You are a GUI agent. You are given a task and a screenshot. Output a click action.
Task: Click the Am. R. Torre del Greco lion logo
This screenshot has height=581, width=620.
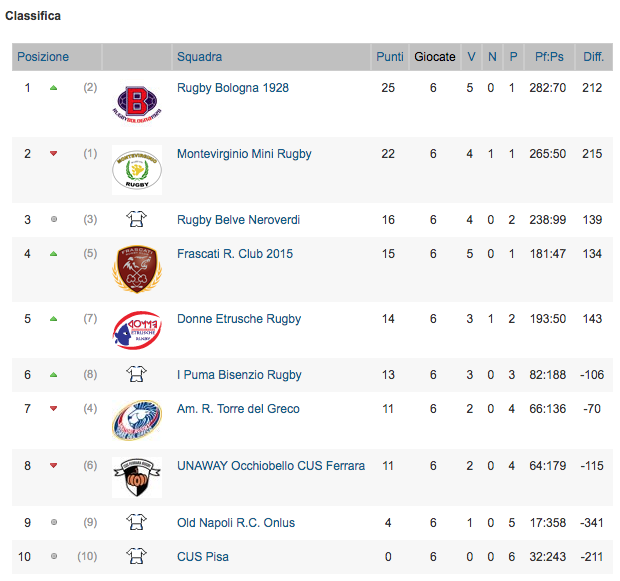[x=137, y=420]
